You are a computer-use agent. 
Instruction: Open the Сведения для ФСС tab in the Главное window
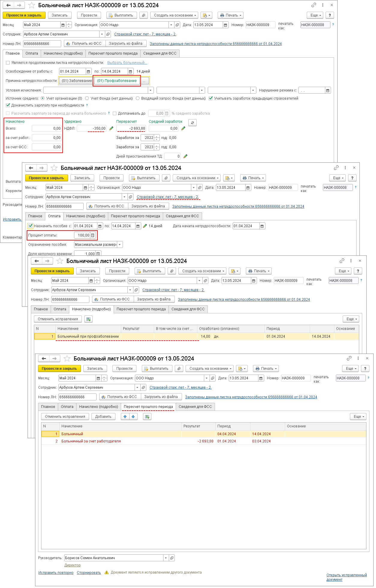coord(160,53)
